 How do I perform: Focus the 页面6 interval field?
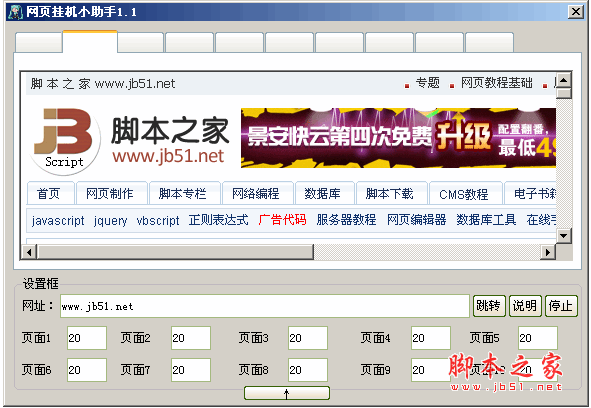point(87,370)
